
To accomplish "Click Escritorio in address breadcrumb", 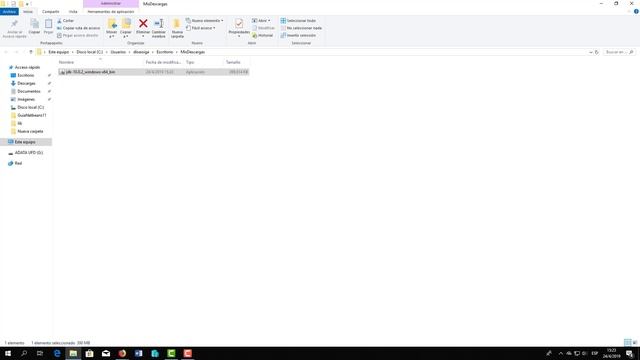I will [164, 52].
